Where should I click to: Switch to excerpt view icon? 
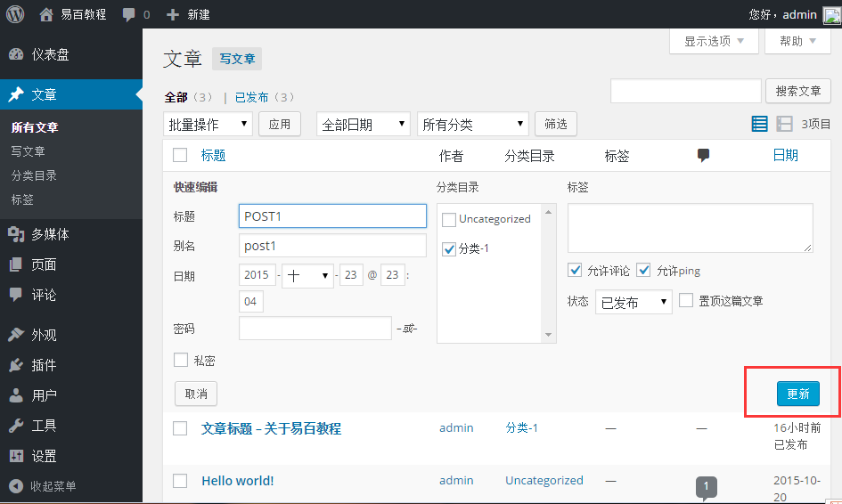tap(784, 125)
